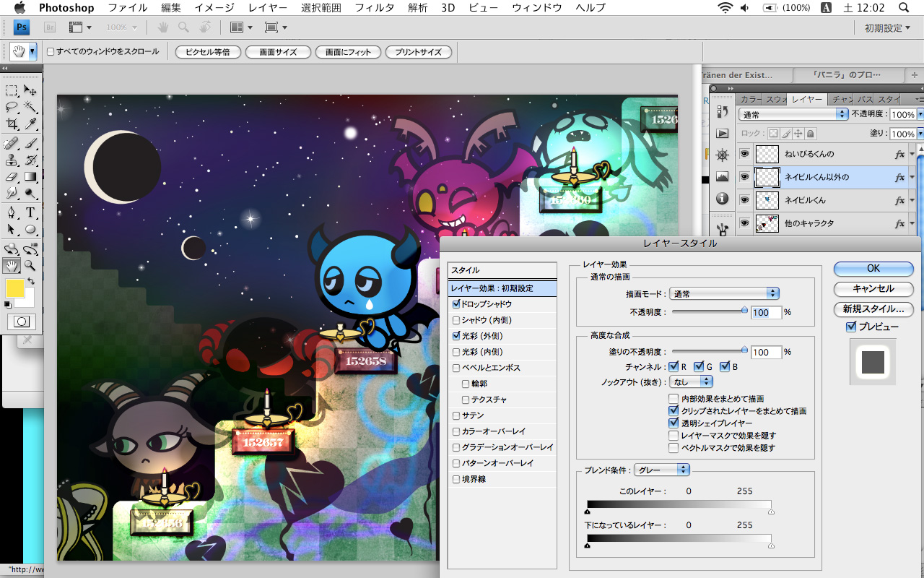
Task: Open the Actions panel play icon
Action: pyautogui.click(x=722, y=134)
